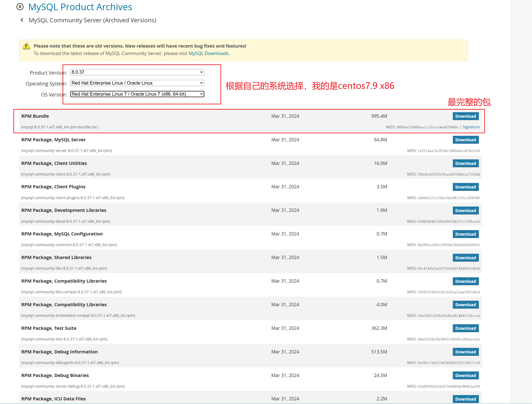Open the OS Version dropdown
This screenshot has width=532, height=404.
point(137,94)
